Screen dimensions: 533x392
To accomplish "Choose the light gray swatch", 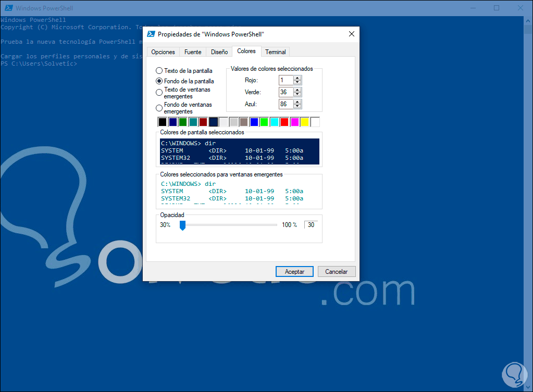I will pos(234,122).
